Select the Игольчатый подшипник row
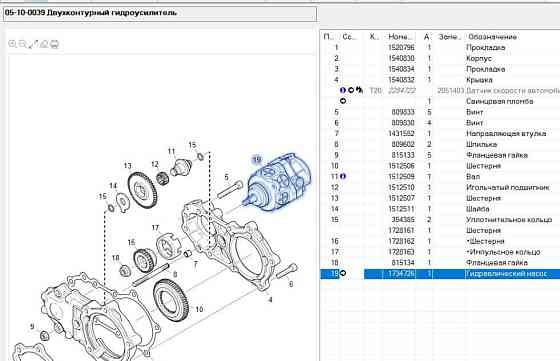560x361 pixels. (x=440, y=187)
